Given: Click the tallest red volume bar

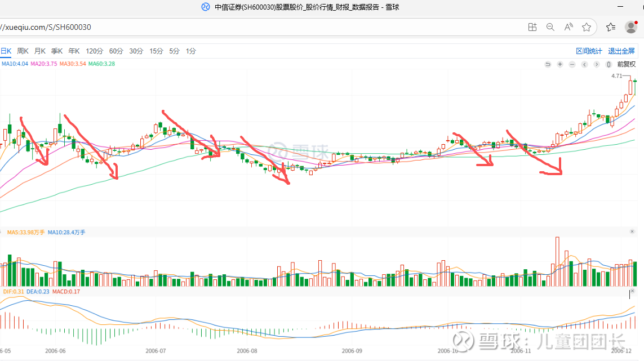Looking at the screenshot, I should pyautogui.click(x=557, y=261).
